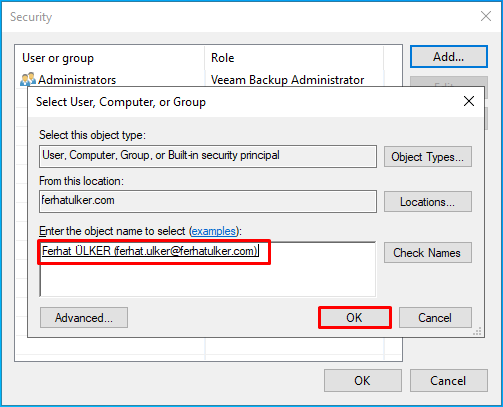Close the Security window
Viewport: 503px width, 407px height.
pyautogui.click(x=486, y=16)
